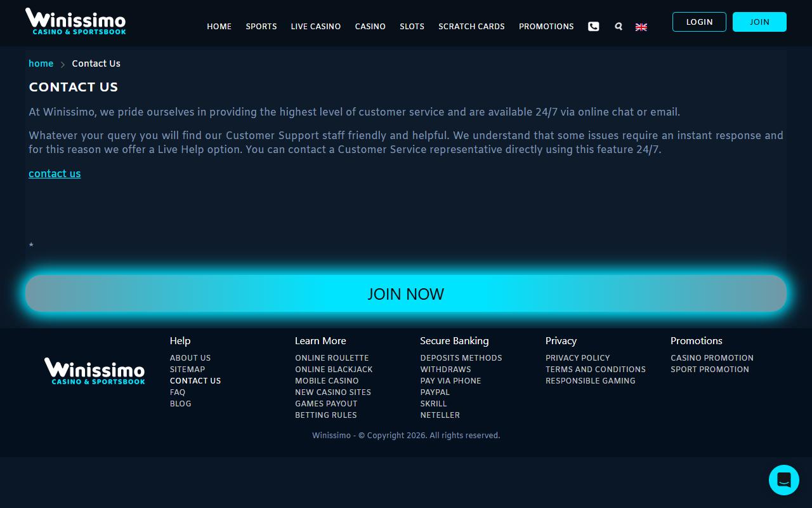Click the search magnifier icon
This screenshot has height=508, width=812.
pyautogui.click(x=618, y=26)
